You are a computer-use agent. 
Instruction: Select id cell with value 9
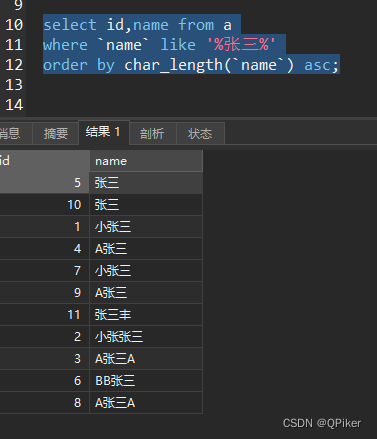coord(44,293)
